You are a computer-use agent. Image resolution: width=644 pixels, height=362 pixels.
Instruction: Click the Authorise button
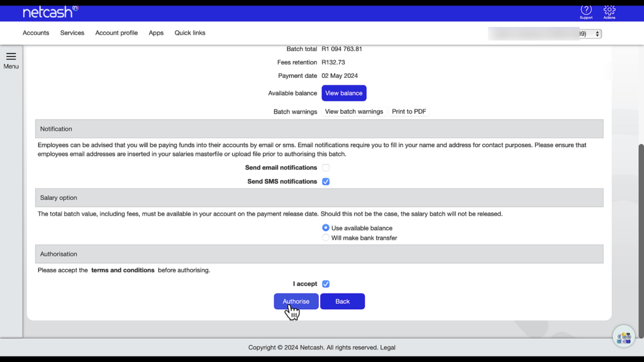point(296,301)
